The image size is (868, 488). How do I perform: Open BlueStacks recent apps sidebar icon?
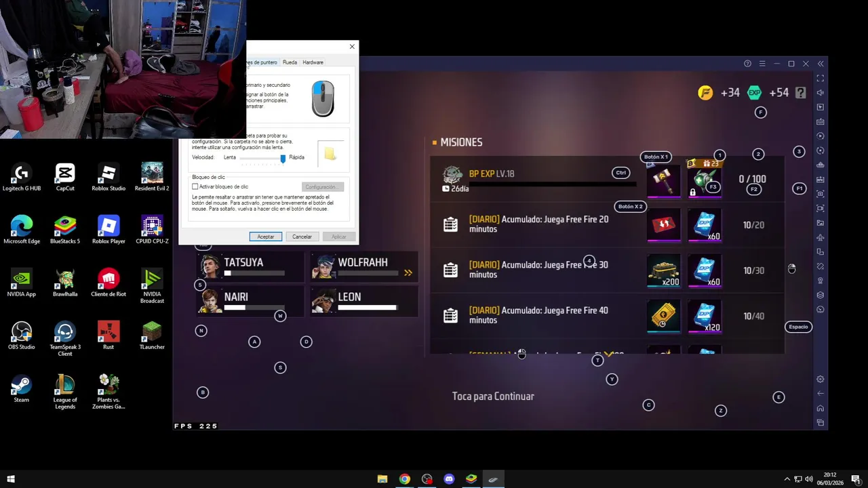click(821, 423)
